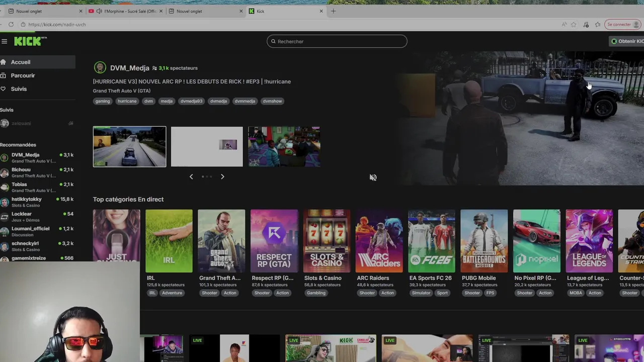Open DVM_Medja channel name link

[130, 68]
